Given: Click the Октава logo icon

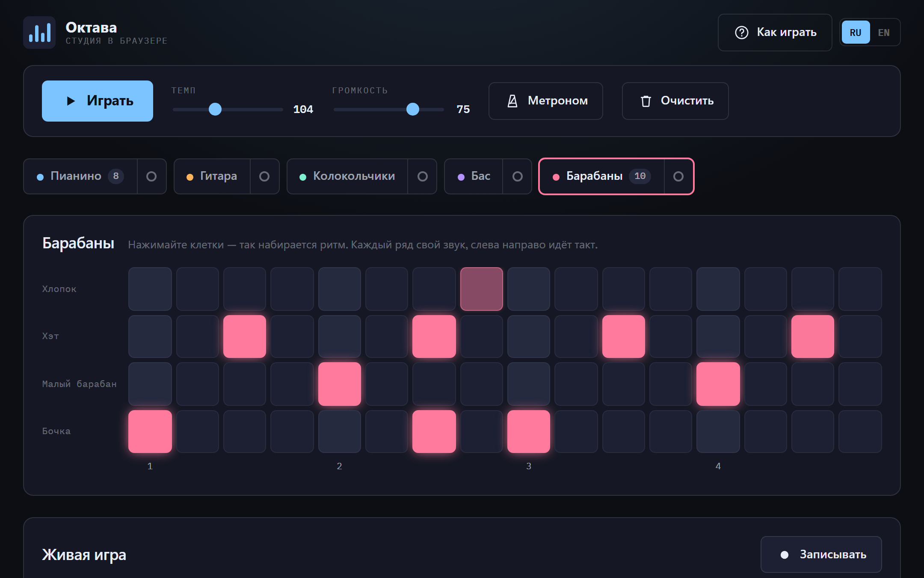Looking at the screenshot, I should [39, 33].
